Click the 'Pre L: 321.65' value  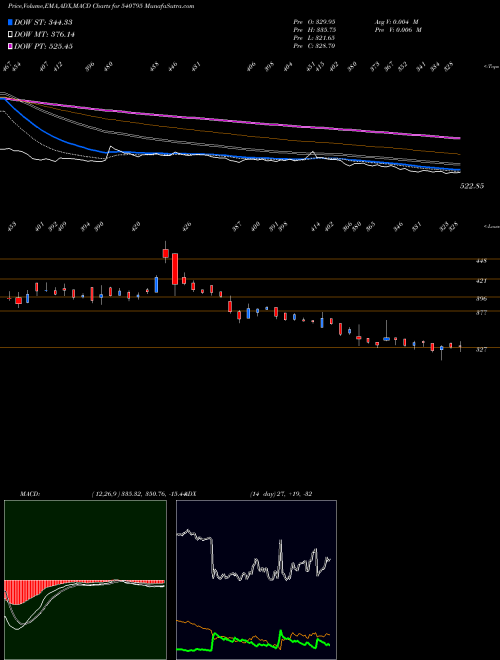click(314, 38)
